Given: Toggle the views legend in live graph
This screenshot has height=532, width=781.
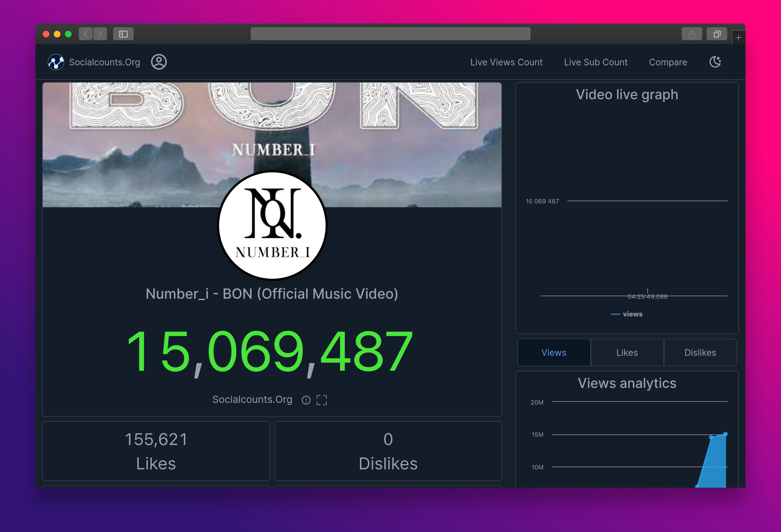Looking at the screenshot, I should (627, 314).
